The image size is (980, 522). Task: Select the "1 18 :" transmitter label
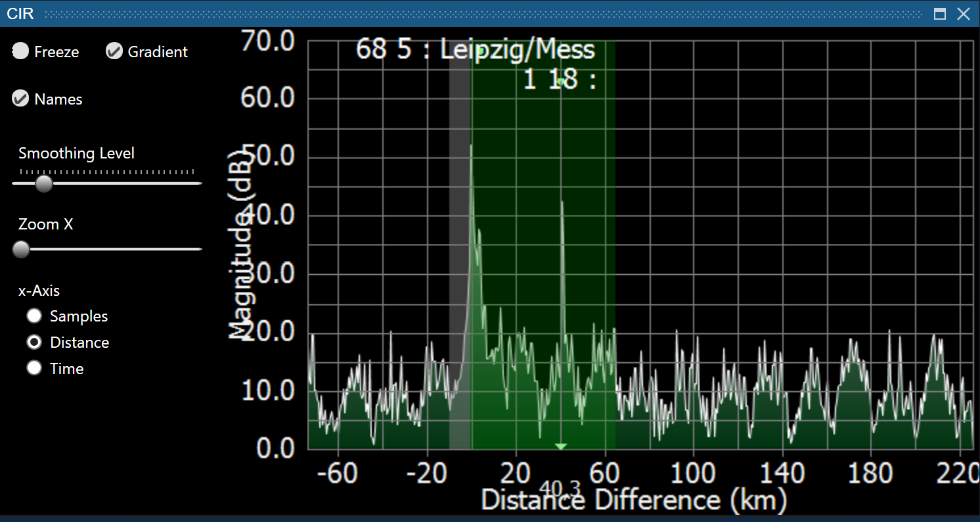coord(560,80)
